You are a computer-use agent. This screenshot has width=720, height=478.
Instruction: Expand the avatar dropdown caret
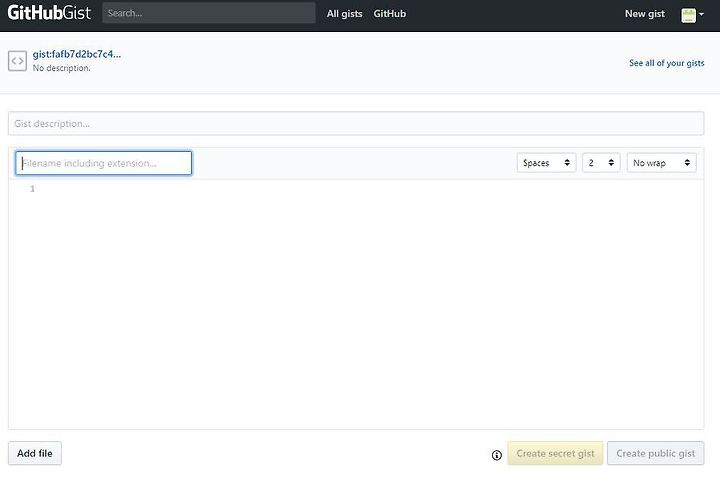tap(701, 14)
